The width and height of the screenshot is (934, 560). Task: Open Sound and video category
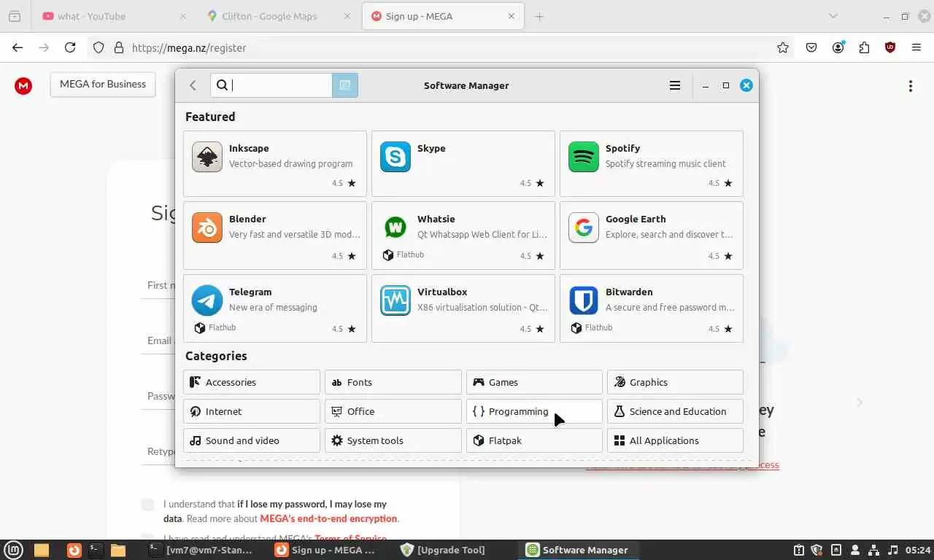pos(252,440)
